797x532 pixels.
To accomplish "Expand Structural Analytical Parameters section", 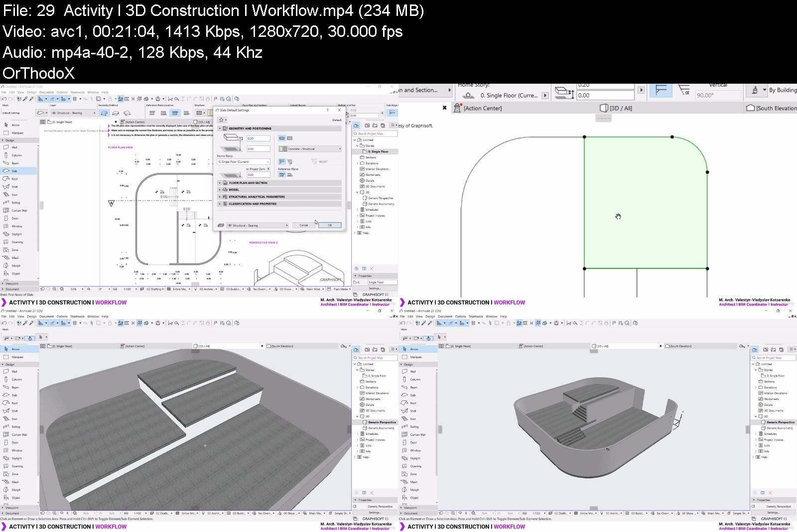I will tap(280, 197).
